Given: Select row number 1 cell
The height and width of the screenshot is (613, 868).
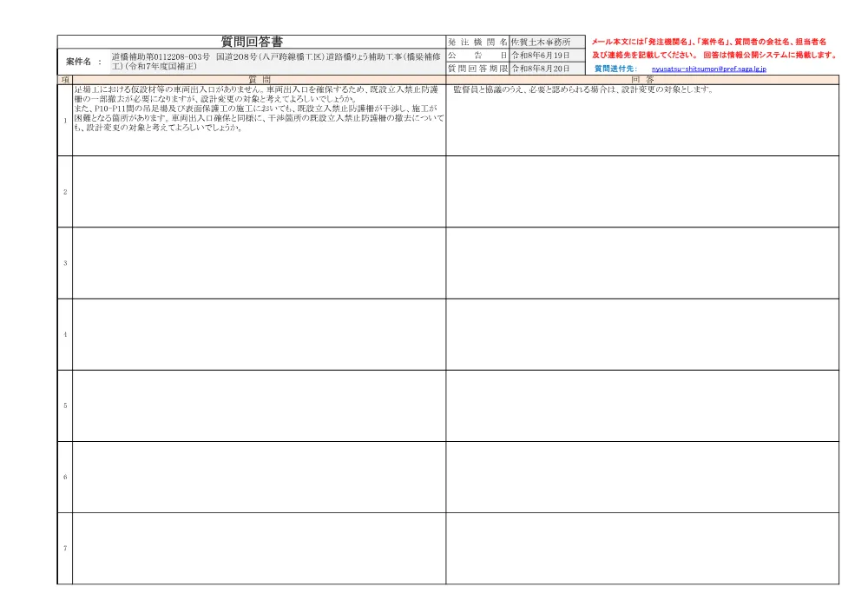Looking at the screenshot, I should [65, 120].
